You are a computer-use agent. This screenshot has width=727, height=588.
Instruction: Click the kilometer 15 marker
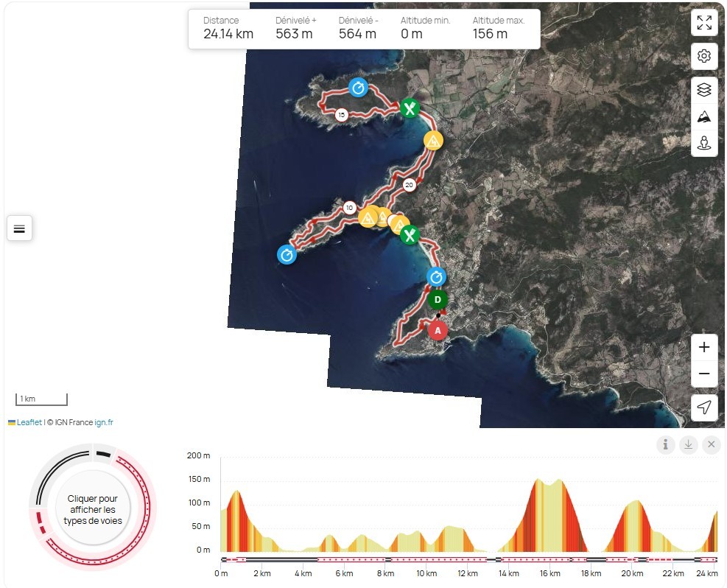click(x=341, y=115)
